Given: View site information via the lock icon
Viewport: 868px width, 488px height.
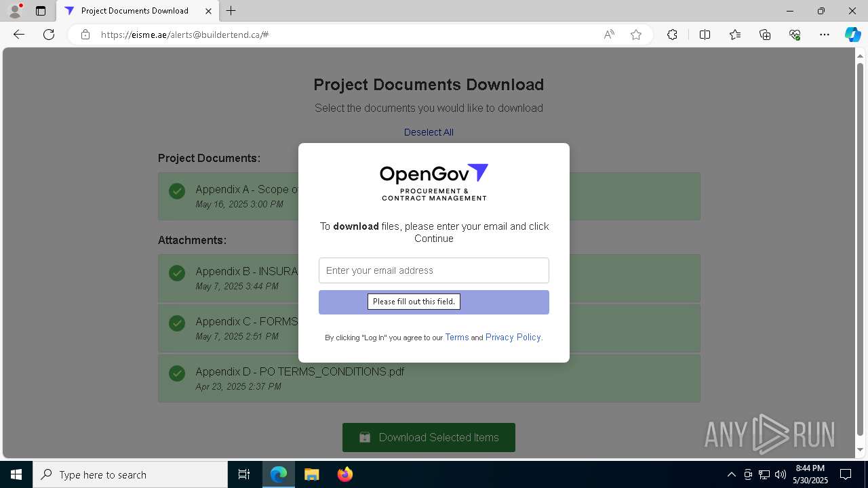Looking at the screenshot, I should click(x=85, y=35).
